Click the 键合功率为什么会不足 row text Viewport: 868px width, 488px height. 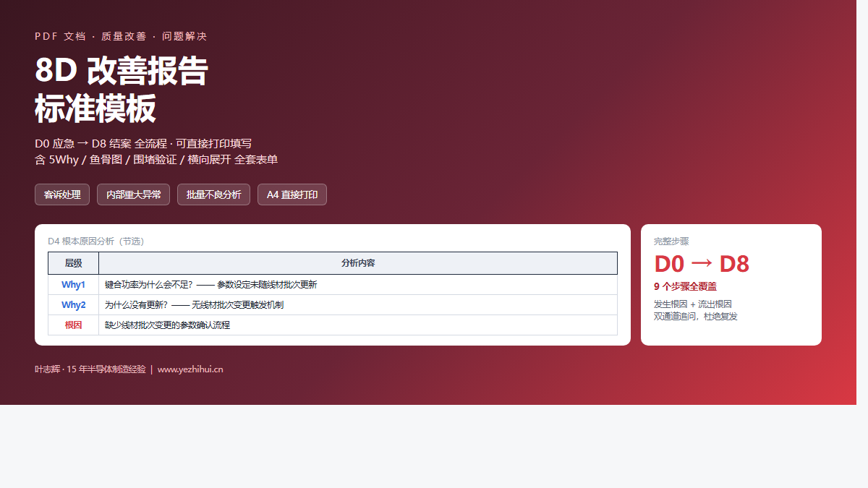[x=211, y=285]
